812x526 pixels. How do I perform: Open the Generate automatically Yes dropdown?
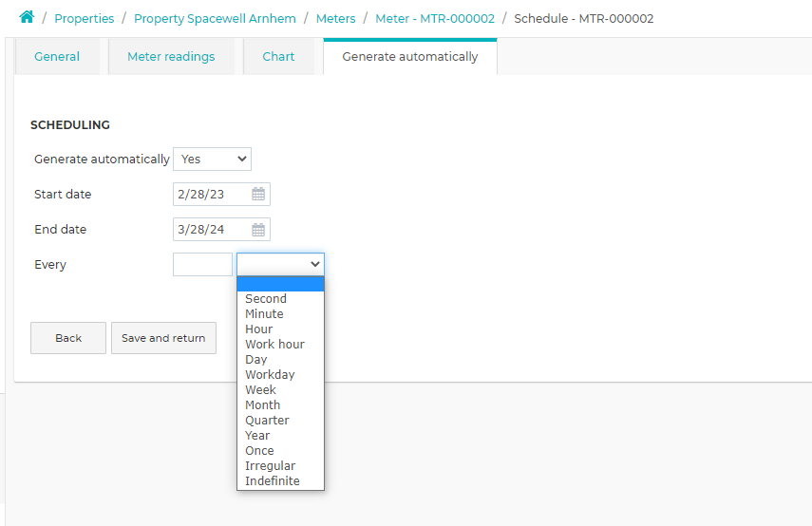click(x=213, y=159)
